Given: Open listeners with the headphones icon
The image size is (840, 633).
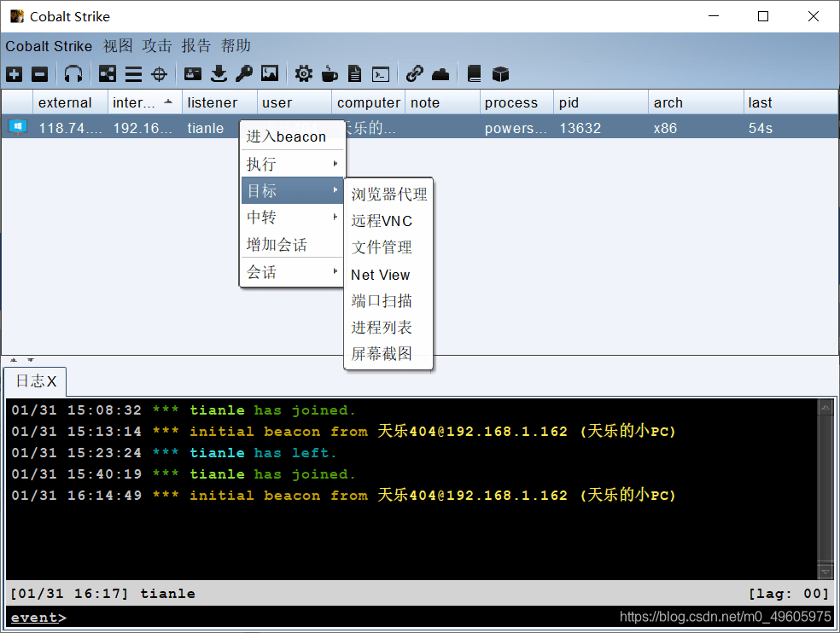Looking at the screenshot, I should point(73,74).
